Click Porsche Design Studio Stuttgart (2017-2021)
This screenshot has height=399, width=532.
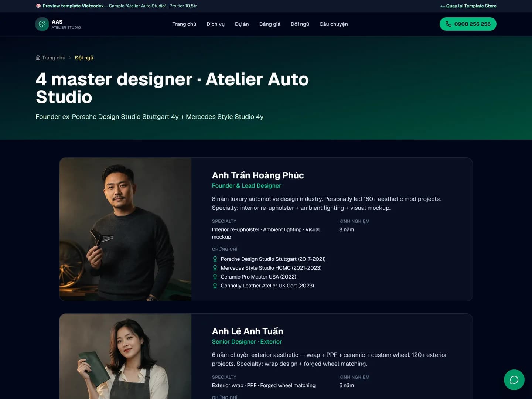pyautogui.click(x=273, y=259)
